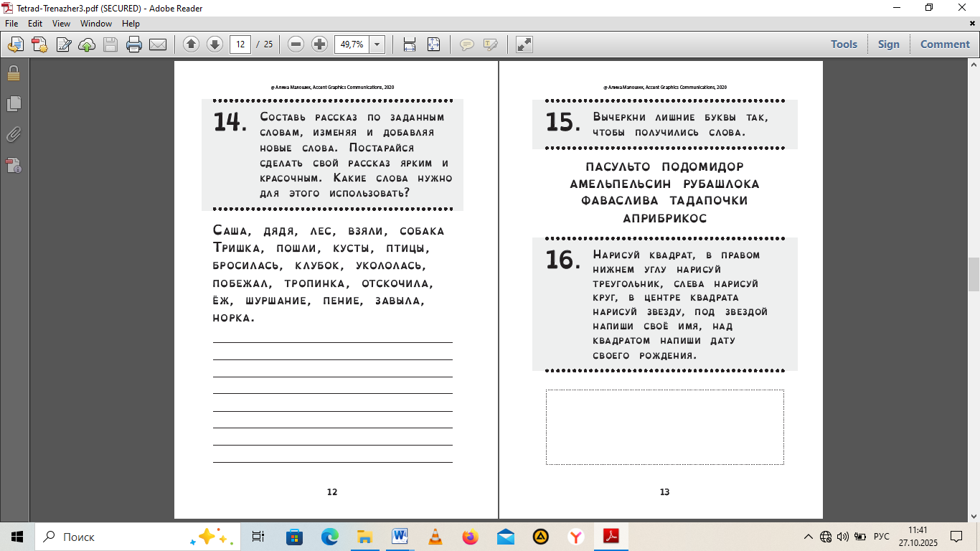The height and width of the screenshot is (551, 980).
Task: Click the Print file printer icon
Action: [x=133, y=44]
